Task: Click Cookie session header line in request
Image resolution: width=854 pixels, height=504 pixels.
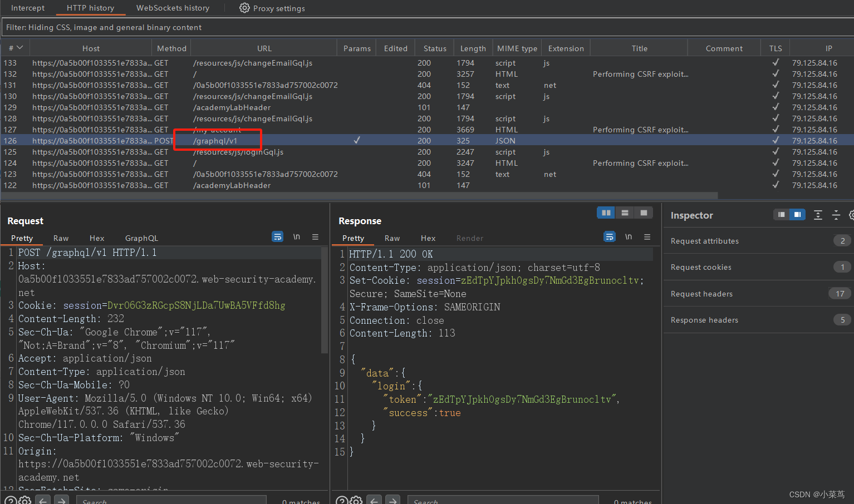Action: 152,305
